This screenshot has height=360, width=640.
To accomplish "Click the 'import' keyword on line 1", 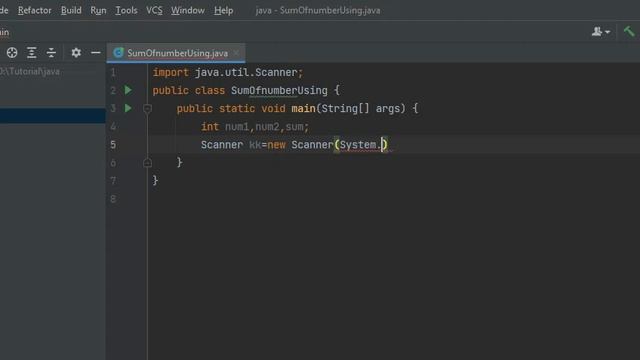I will tap(171, 73).
